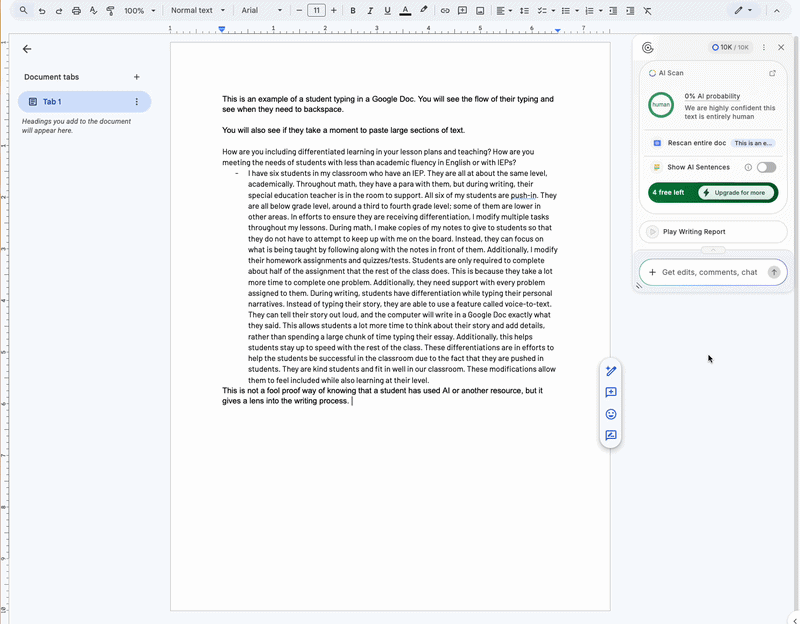Open the zoom level 100% dropdown

click(x=138, y=10)
